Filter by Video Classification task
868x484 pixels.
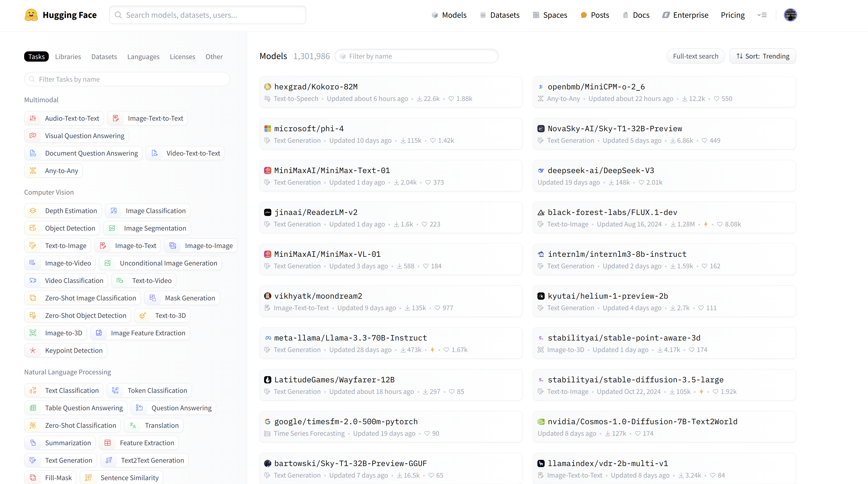(x=66, y=280)
